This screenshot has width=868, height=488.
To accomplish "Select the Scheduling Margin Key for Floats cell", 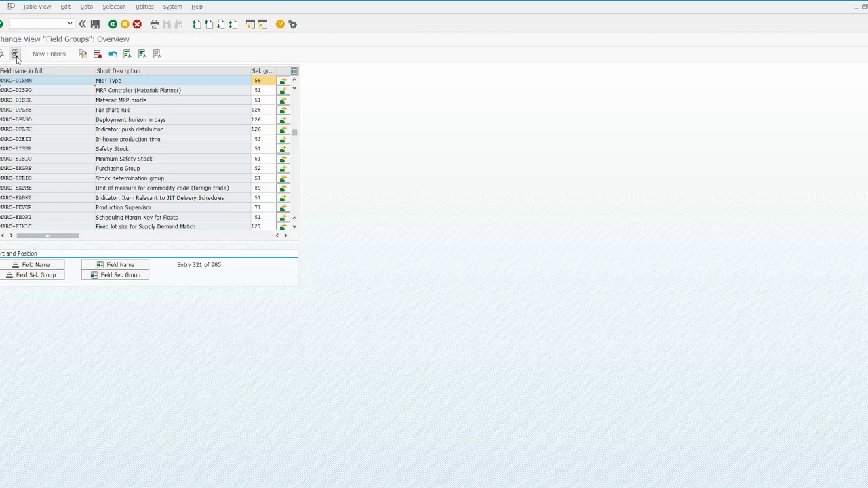I will [x=172, y=218].
